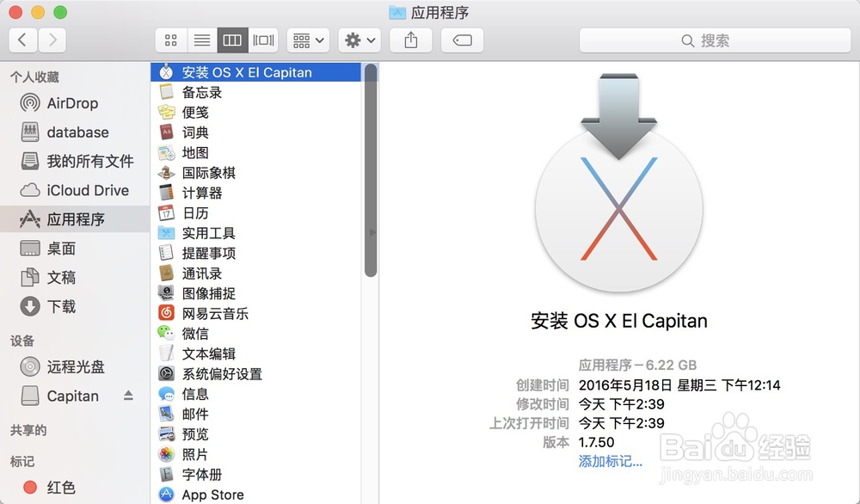This screenshot has width=860, height=504.
Task: Select the 邮件 app
Action: click(255, 414)
